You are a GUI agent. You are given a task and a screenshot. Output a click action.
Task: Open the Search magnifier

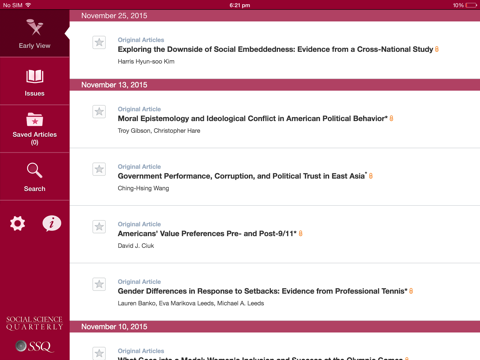35,170
